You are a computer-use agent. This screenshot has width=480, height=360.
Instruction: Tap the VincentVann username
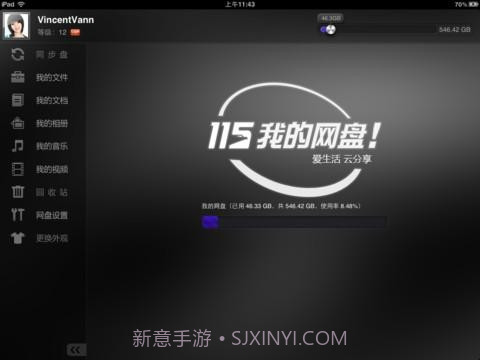coord(66,20)
